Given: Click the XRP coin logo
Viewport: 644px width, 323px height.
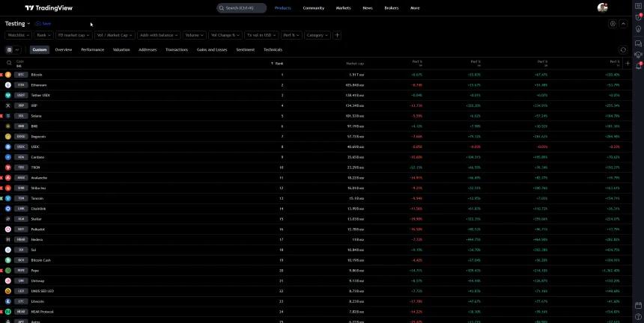Looking at the screenshot, I should 8,105.
